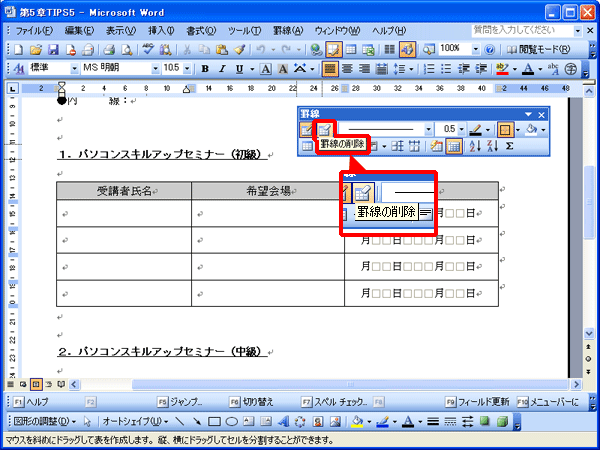
Task: Click the Select Objects arrow cursor icon
Action: [88, 422]
